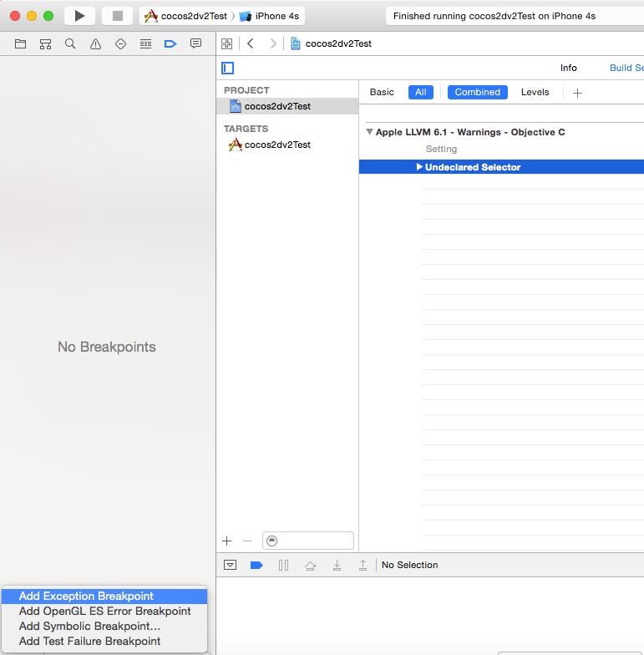Click the Setting column header

(441, 149)
